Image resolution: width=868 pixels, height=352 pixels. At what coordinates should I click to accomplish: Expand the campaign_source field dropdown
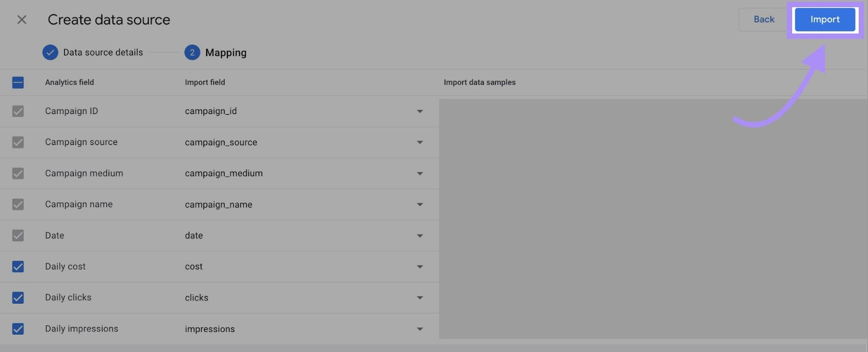[x=419, y=142]
